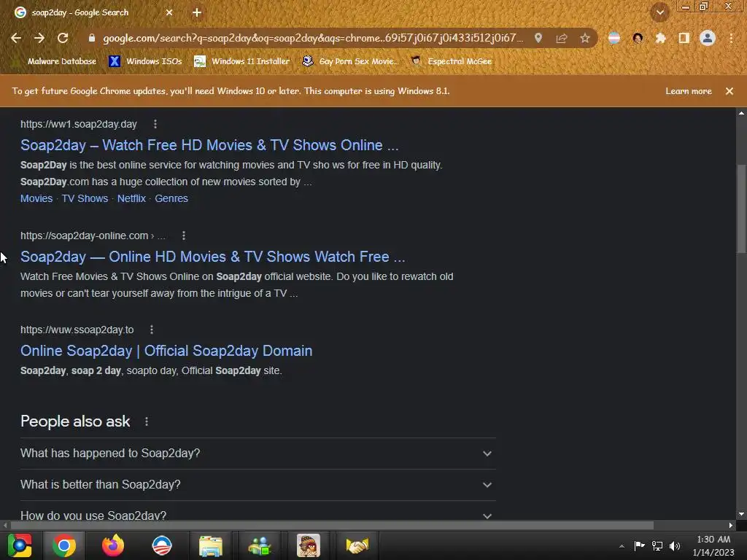Open the Start button on taskbar
747x560 pixels.
pos(20,545)
